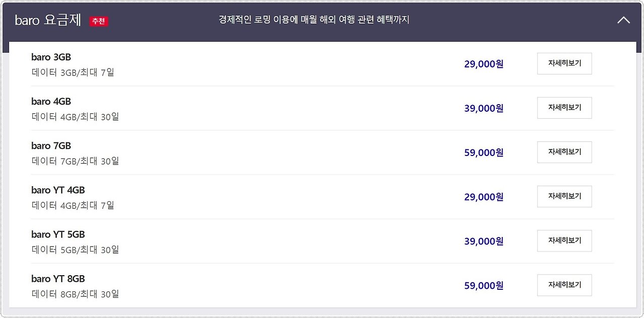Select the baro 3GB plan title
This screenshot has width=644, height=318.
(x=51, y=57)
